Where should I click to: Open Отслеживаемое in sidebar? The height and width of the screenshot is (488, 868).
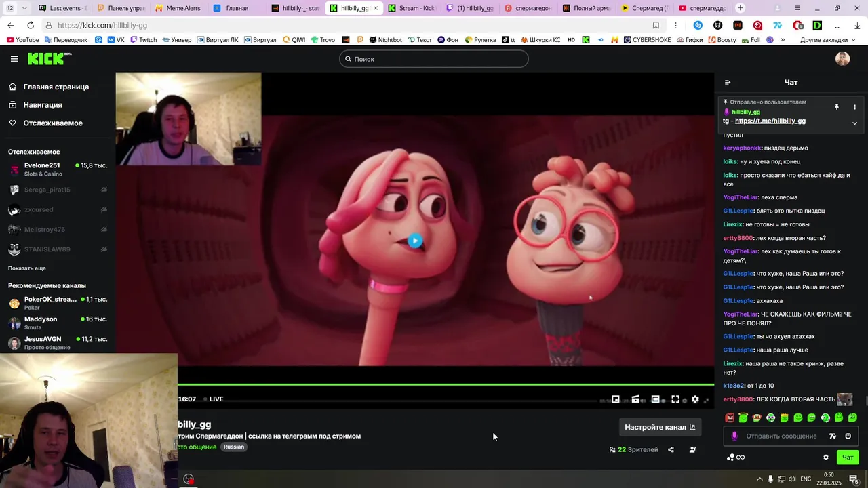click(45, 123)
